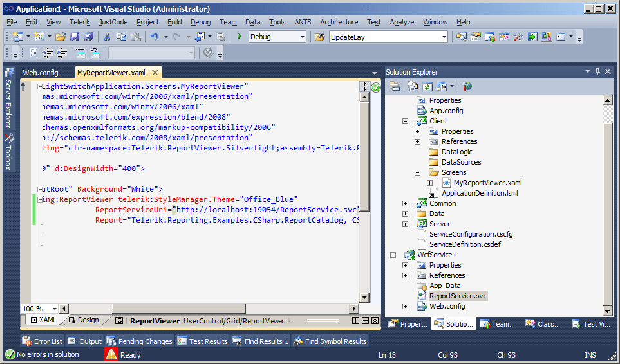Open the Telerik menu

point(80,22)
